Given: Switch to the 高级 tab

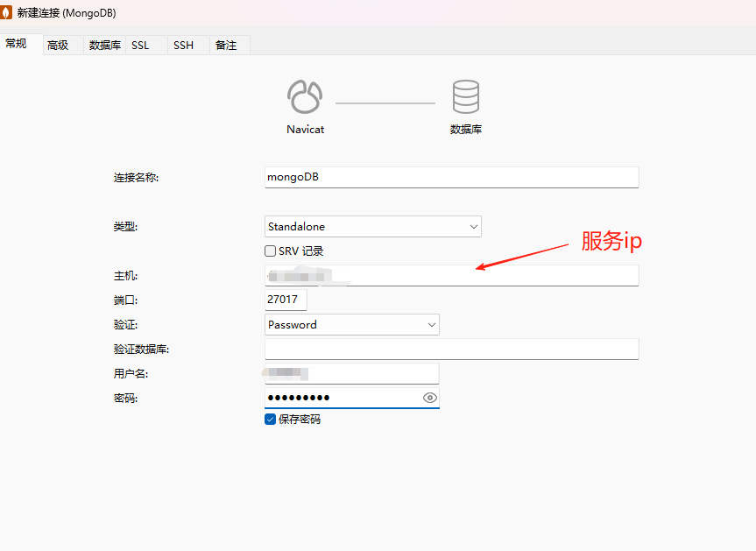Looking at the screenshot, I should click(x=63, y=46).
